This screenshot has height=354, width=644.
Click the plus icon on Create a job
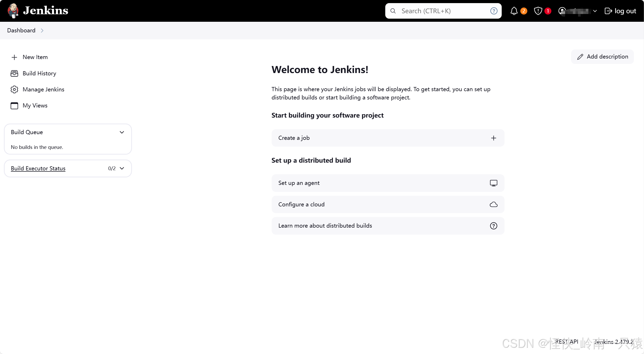pos(493,138)
